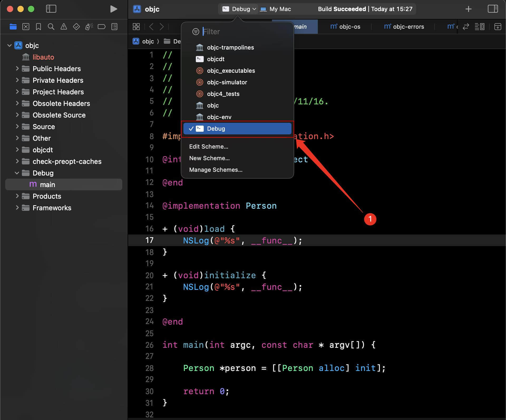The image size is (506, 420).
Task: Open the Issue navigator warning icon
Action: [x=64, y=27]
